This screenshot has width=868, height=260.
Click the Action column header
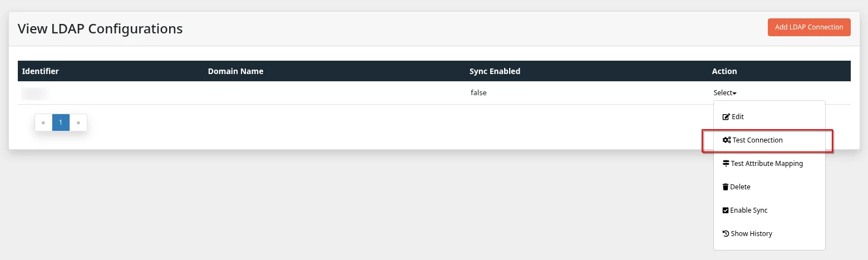(724, 71)
